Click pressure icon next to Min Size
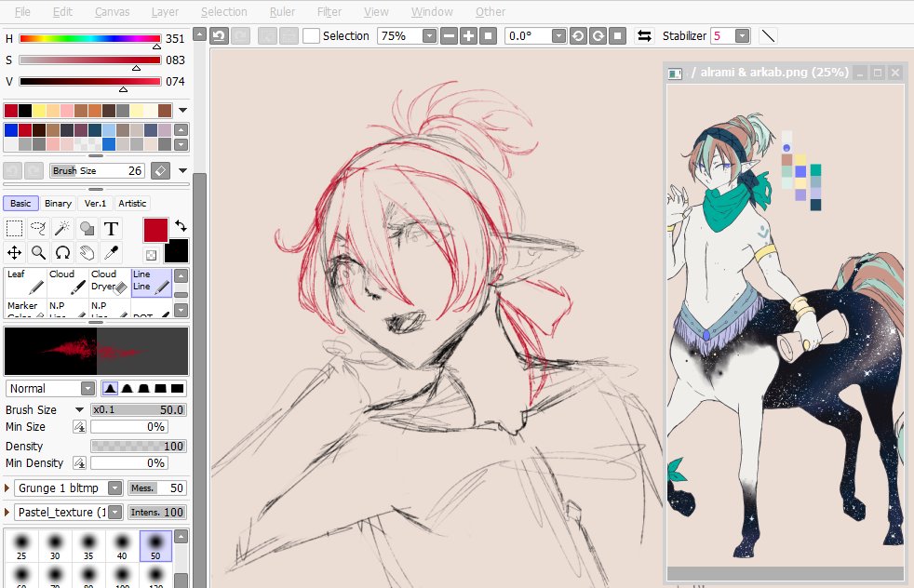The image size is (914, 588). [79, 426]
